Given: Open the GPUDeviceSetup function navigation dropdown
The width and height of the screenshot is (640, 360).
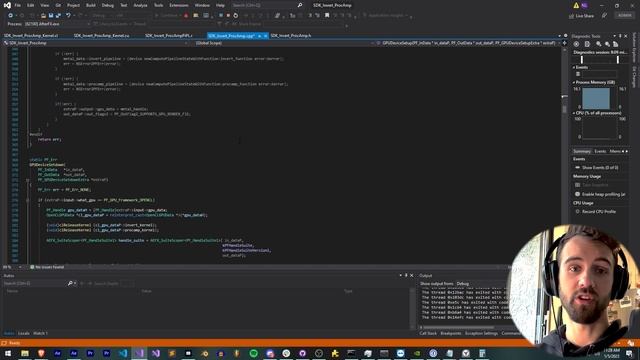Looking at the screenshot, I should pyautogui.click(x=469, y=43).
